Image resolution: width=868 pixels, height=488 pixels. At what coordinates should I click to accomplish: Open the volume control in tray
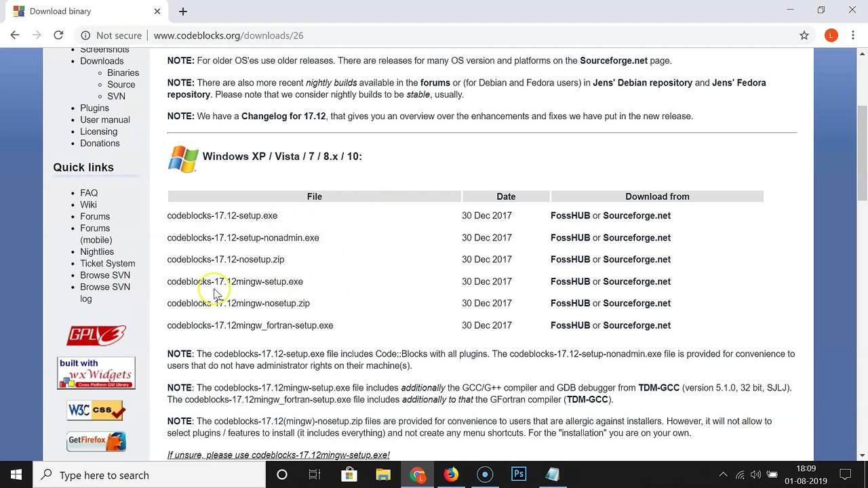[x=755, y=475]
